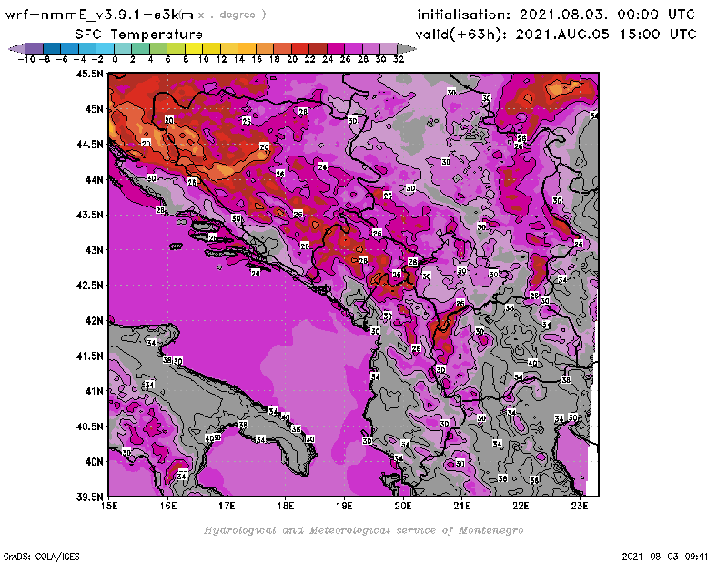
Task: Click the '42N' latitude label
Action: [x=94, y=321]
